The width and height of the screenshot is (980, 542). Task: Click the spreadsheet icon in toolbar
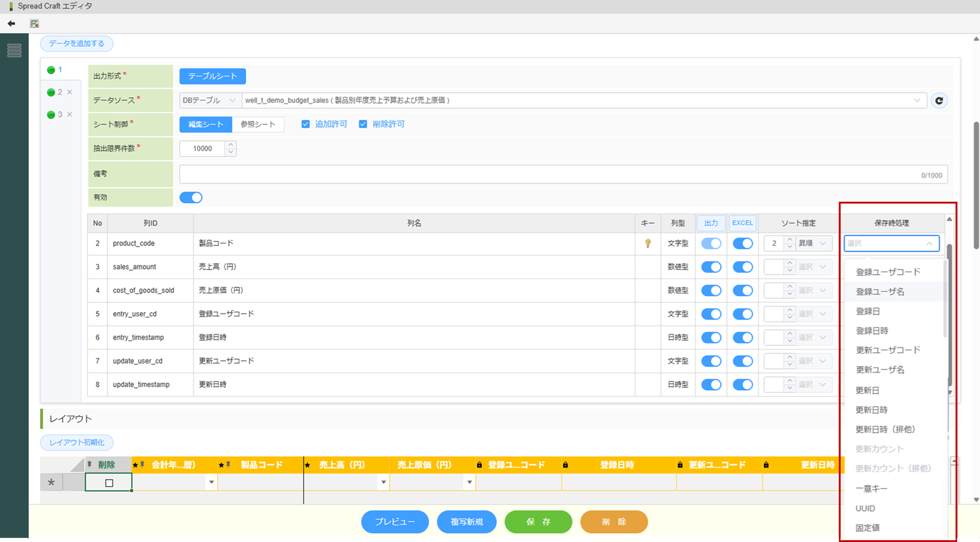tap(34, 24)
